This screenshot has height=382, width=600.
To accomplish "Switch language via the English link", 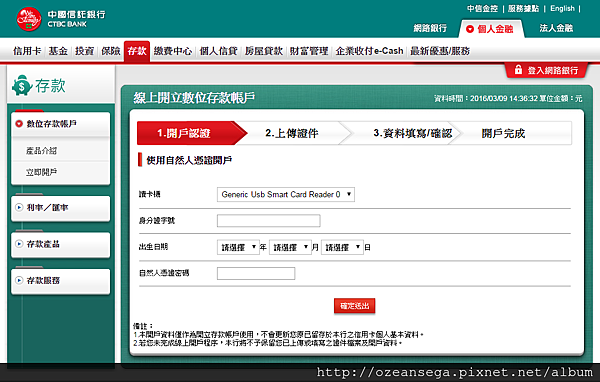I will [562, 8].
